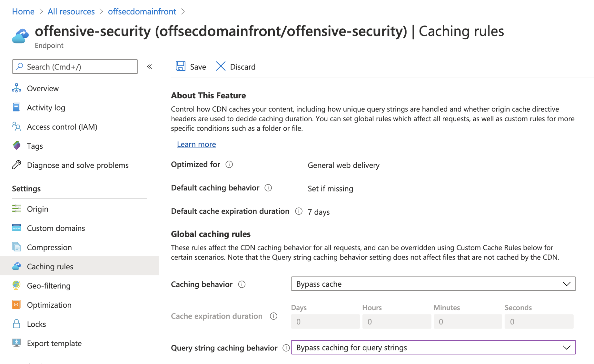Viewport: 594px width, 364px height.
Task: Click the Geo-filtering globe icon
Action: 16,285
